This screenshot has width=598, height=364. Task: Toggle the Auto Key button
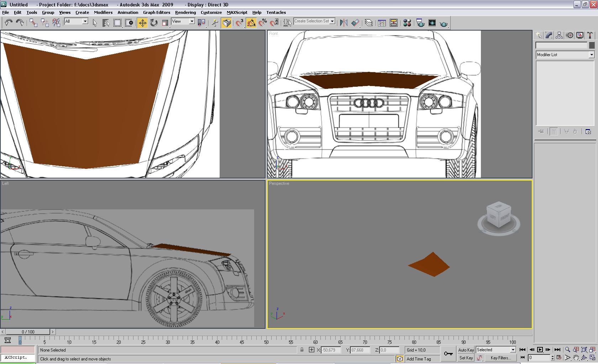tap(466, 350)
